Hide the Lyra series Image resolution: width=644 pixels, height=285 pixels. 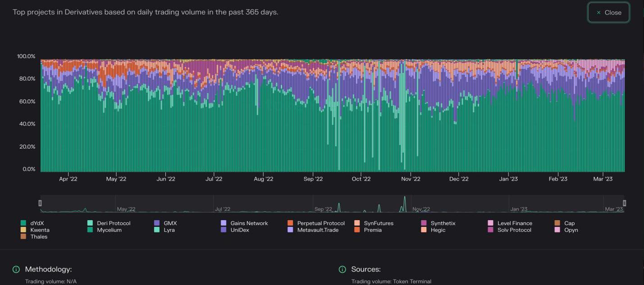pyautogui.click(x=169, y=230)
